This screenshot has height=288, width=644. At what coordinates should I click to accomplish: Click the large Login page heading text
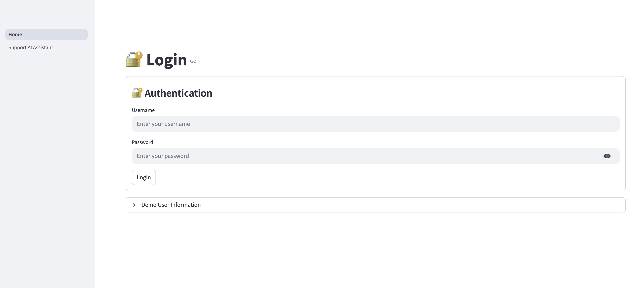tap(167, 60)
